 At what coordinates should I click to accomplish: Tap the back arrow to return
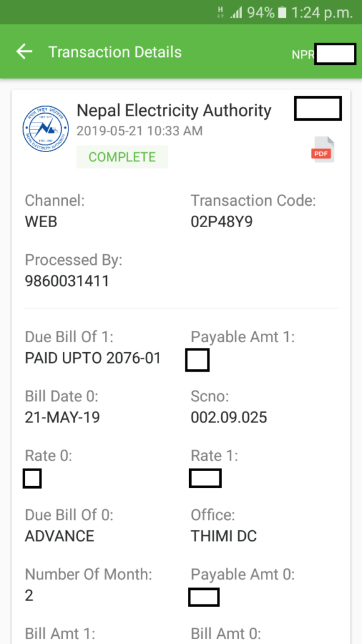pyautogui.click(x=23, y=52)
